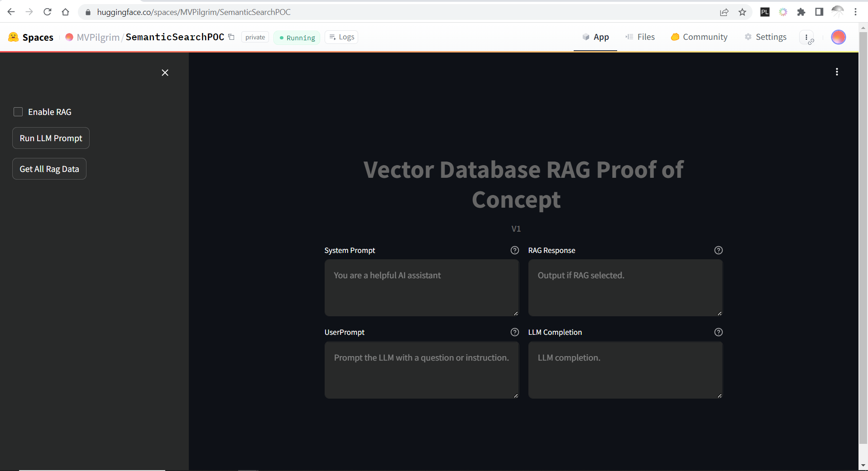
Task: Click LLM Completion help icon
Action: [718, 332]
